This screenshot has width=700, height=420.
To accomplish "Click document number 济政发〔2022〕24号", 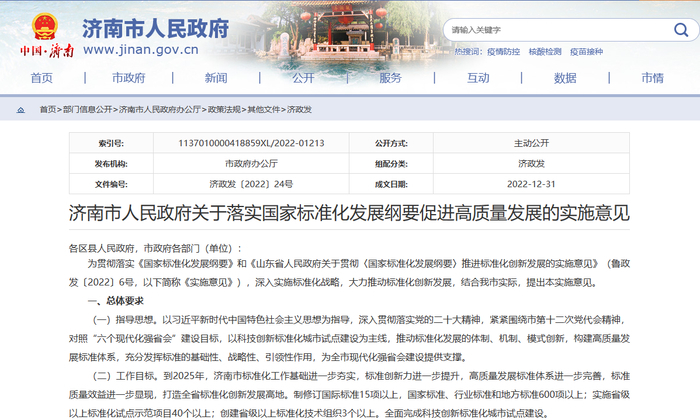I will (251, 184).
